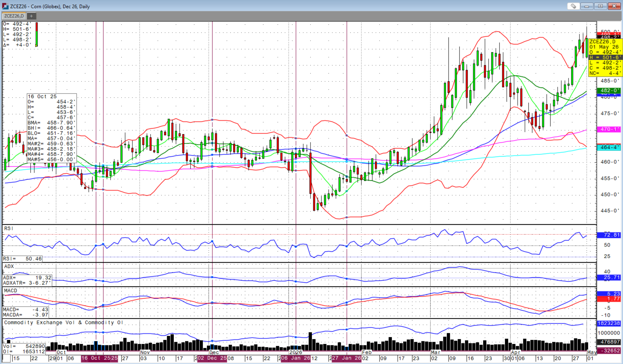
Task: Click the MACD study label
Action: click(x=10, y=291)
